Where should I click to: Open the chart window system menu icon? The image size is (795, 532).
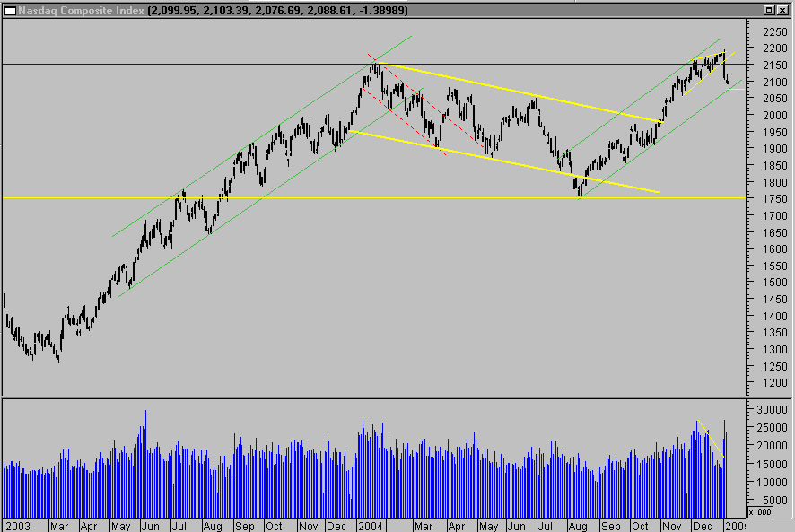pyautogui.click(x=10, y=11)
